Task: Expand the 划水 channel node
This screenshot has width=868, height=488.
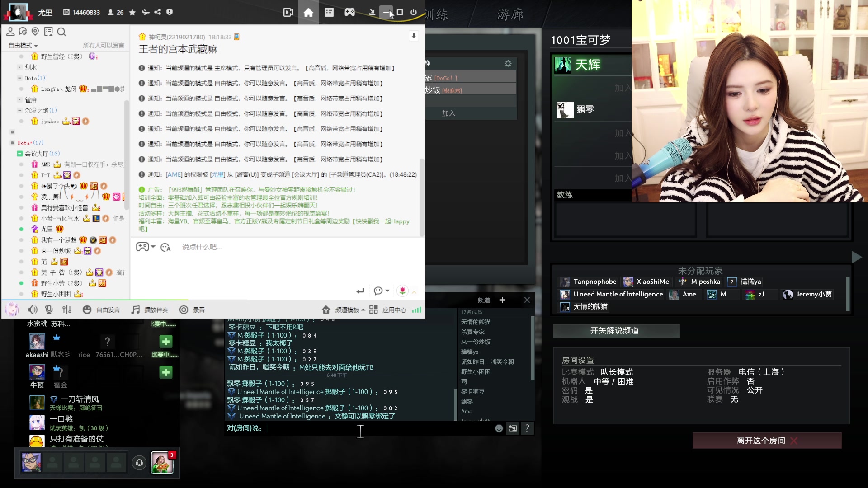Action: (x=19, y=67)
